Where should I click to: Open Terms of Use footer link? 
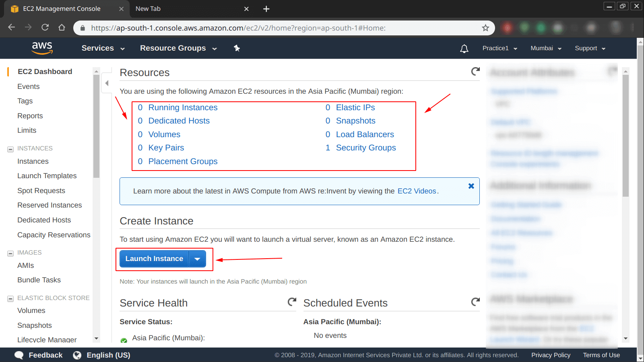click(601, 355)
